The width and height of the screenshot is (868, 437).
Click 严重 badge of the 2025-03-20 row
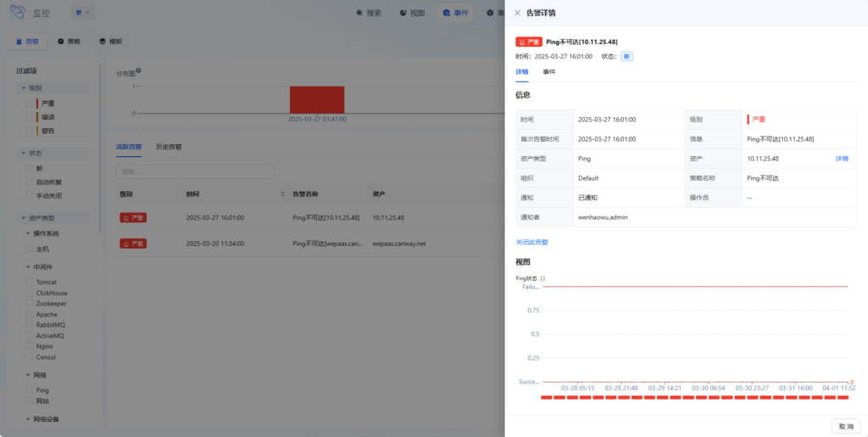pos(133,244)
